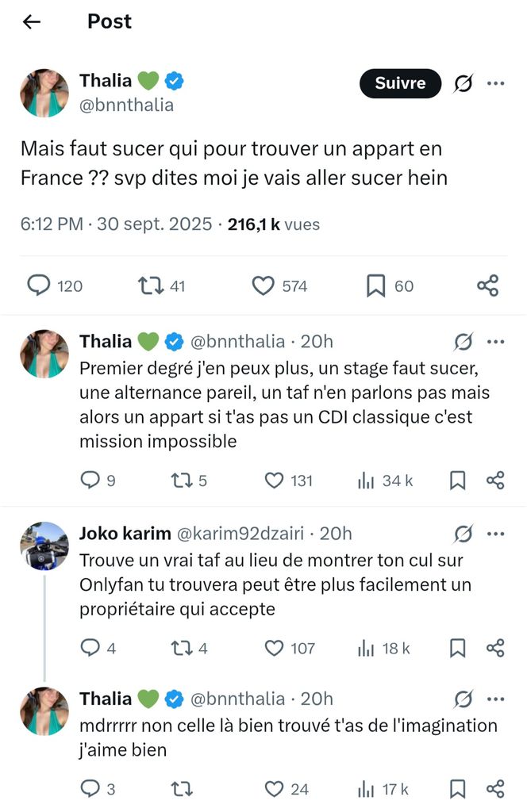This screenshot has height=812, width=527.
Task: Click the Suivre button on Thalia's post
Action: (400, 83)
